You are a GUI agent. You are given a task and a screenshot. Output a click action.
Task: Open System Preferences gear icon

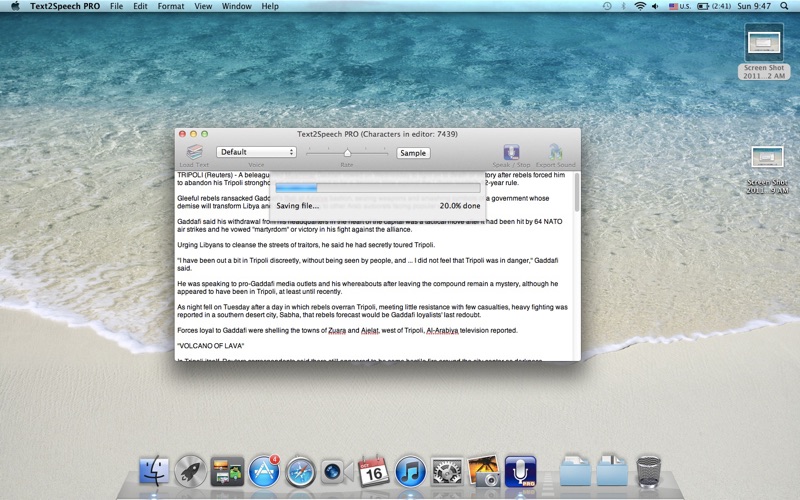pyautogui.click(x=447, y=471)
